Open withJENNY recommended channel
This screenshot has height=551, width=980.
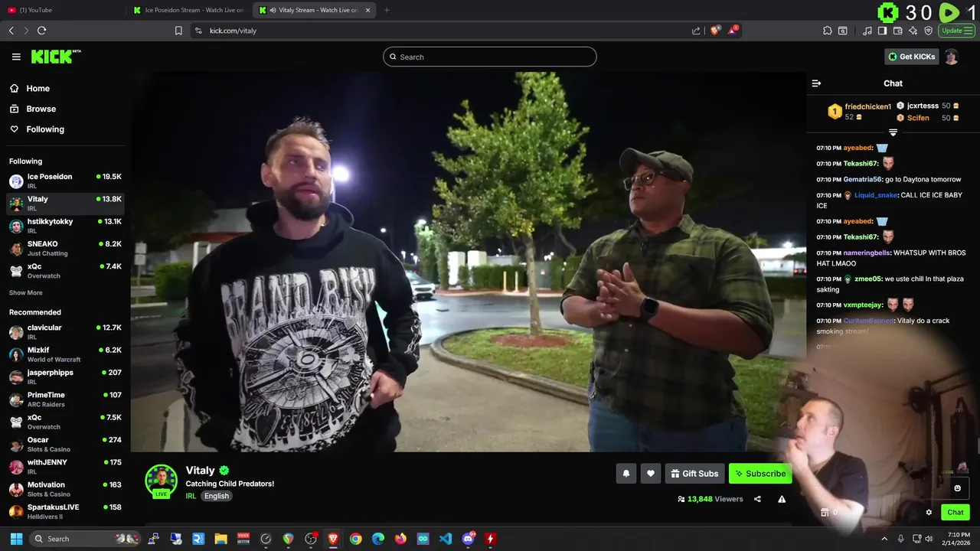tap(65, 466)
